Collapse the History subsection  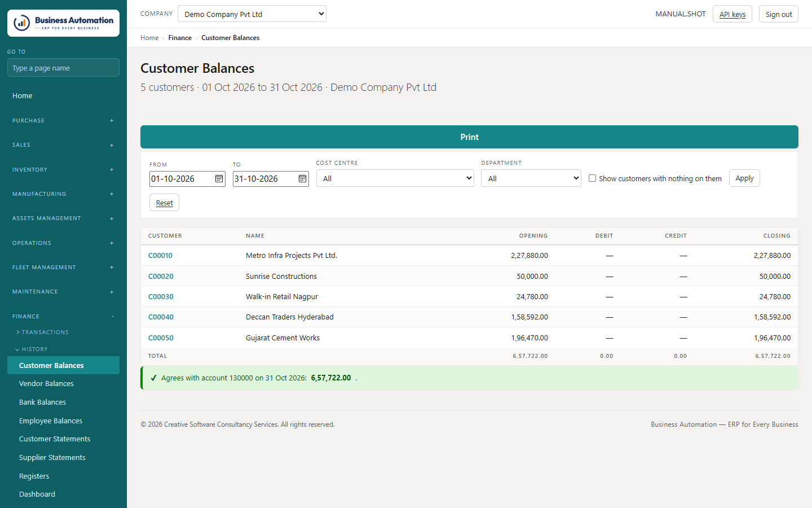pyautogui.click(x=32, y=349)
